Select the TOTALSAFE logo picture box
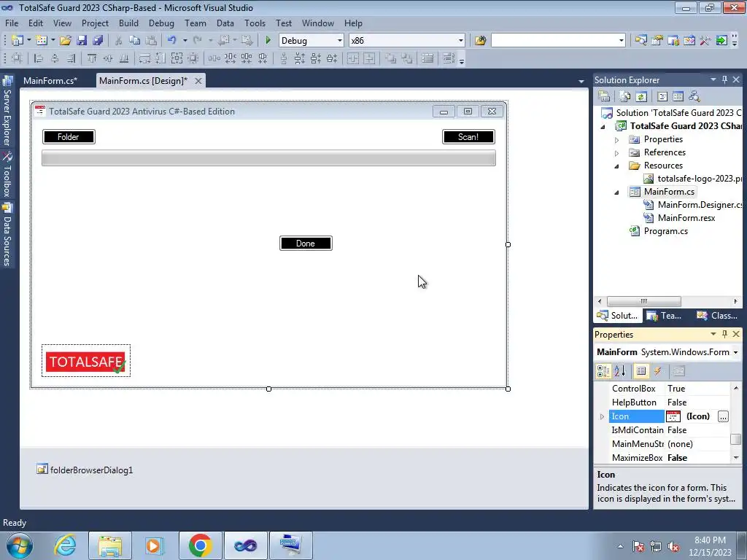 (x=86, y=361)
